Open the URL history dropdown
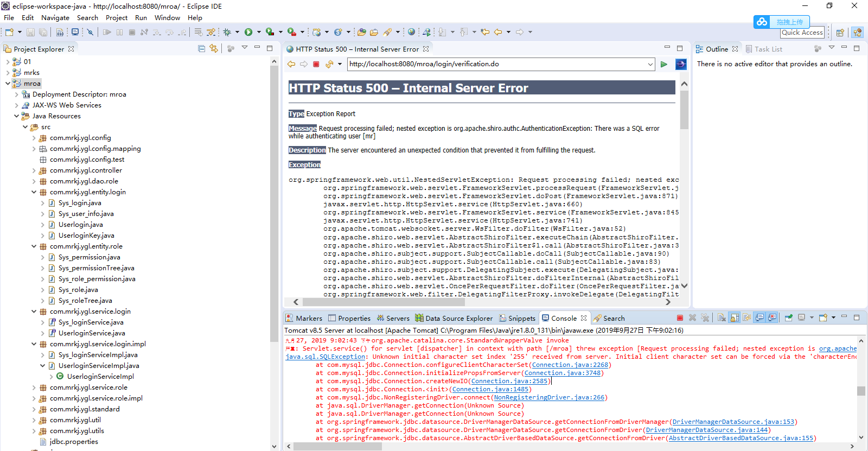The image size is (868, 451). coord(650,64)
